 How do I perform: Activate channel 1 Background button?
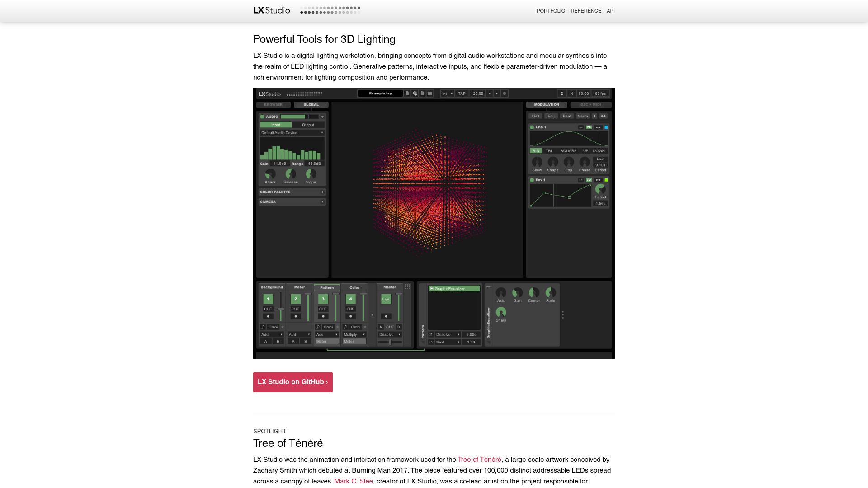coord(268,299)
